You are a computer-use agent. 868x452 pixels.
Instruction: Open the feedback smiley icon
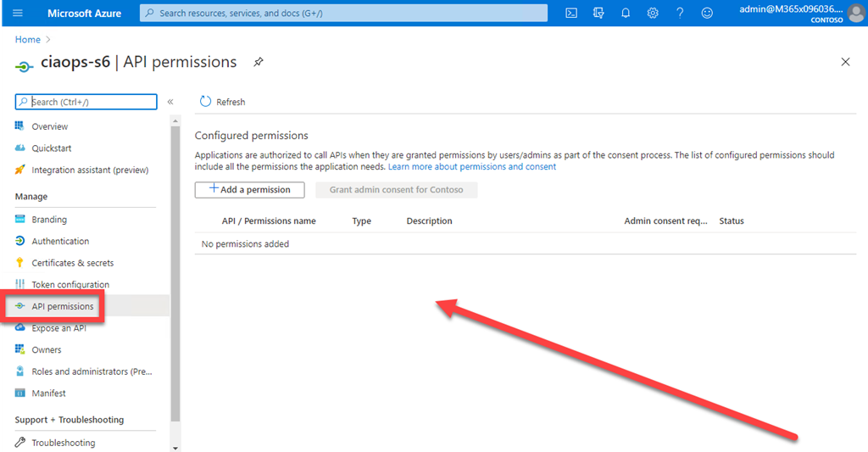[707, 13]
